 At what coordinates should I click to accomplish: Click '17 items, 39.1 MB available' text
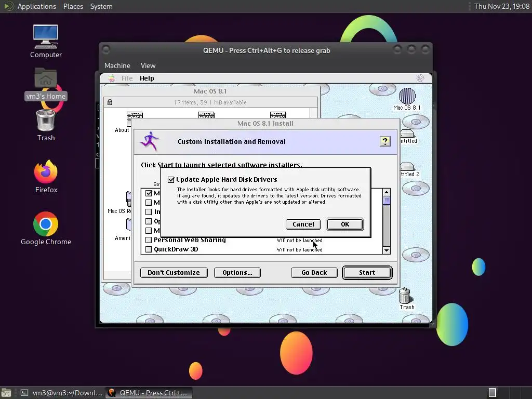210,102
